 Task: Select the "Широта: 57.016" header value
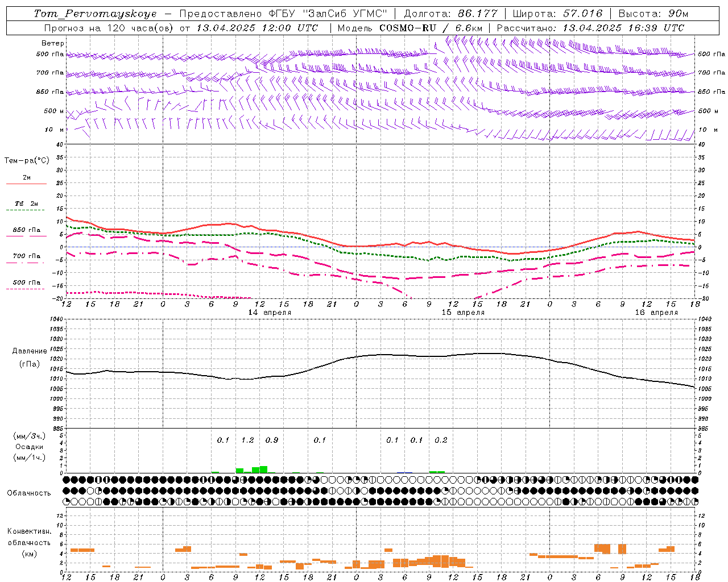[557, 14]
